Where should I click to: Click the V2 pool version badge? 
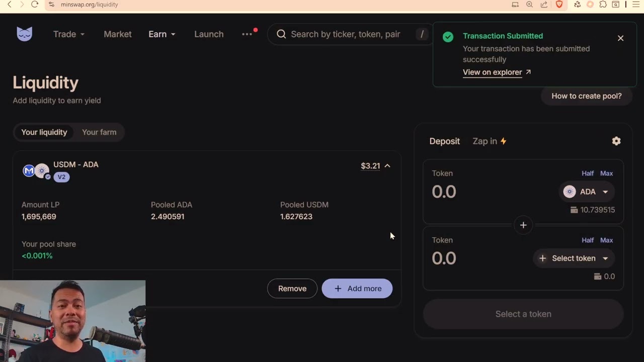61,177
